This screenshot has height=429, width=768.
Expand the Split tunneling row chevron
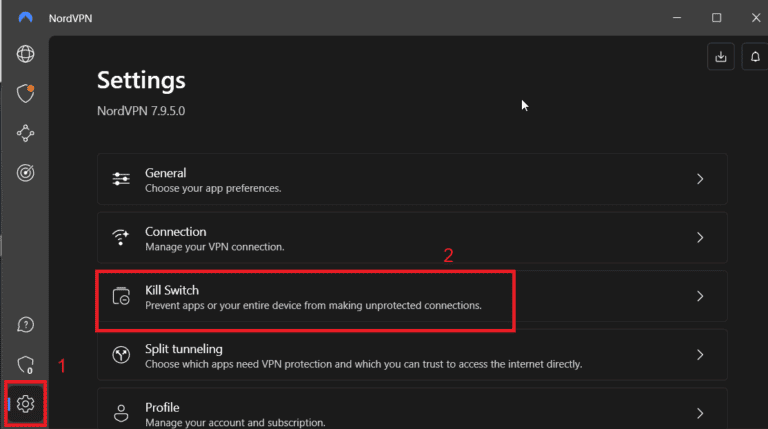click(x=700, y=355)
